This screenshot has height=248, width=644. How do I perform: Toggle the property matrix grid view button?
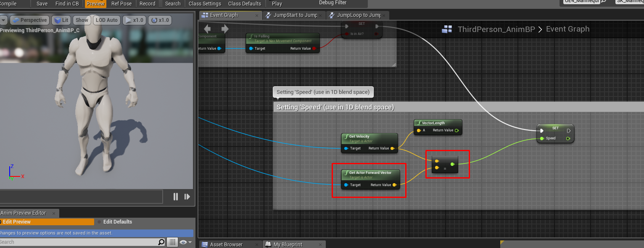click(172, 242)
